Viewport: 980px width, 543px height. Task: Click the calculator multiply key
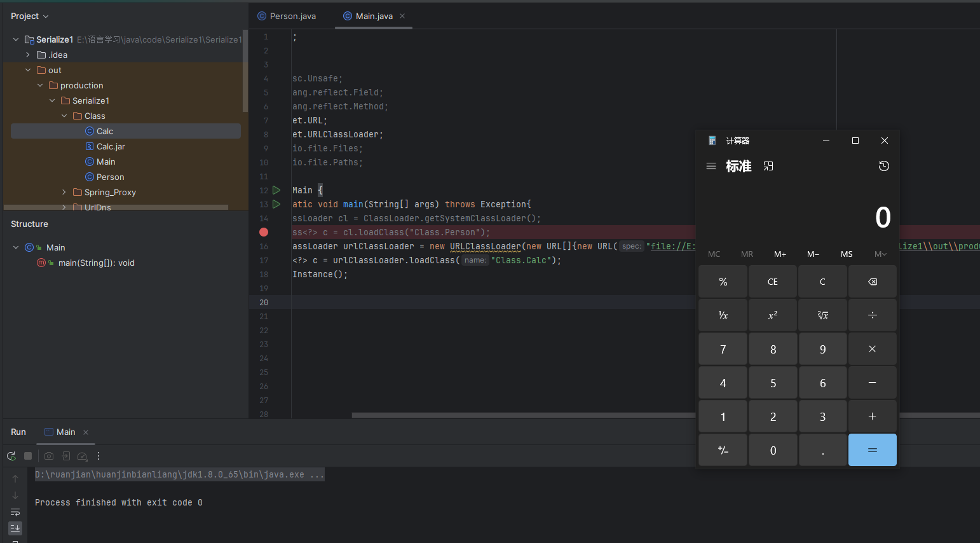click(x=873, y=349)
